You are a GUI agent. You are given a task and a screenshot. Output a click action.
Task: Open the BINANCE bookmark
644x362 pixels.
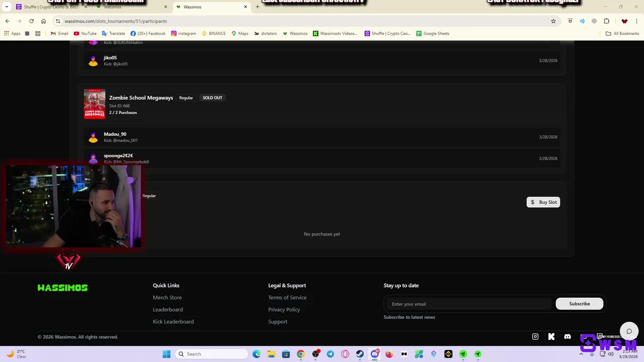pyautogui.click(x=213, y=34)
